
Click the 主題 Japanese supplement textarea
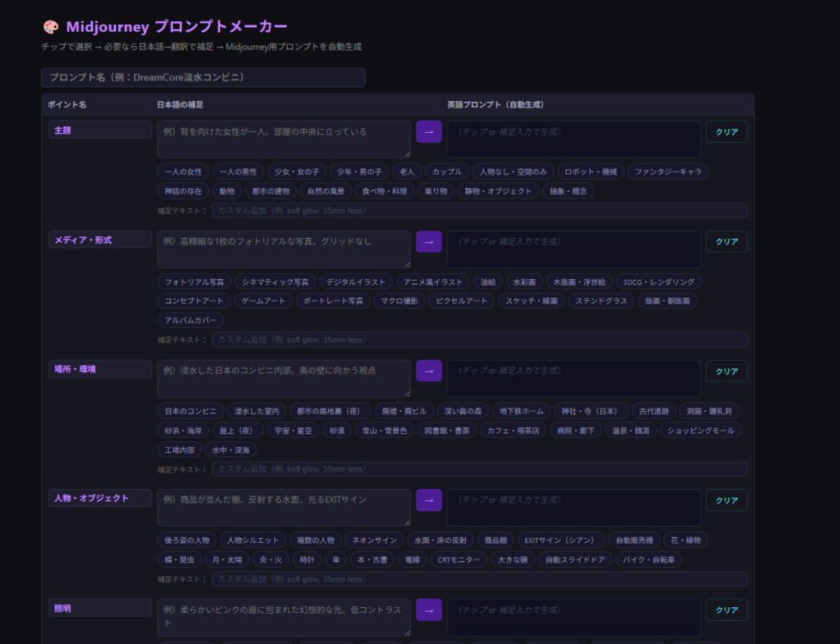[x=284, y=139]
